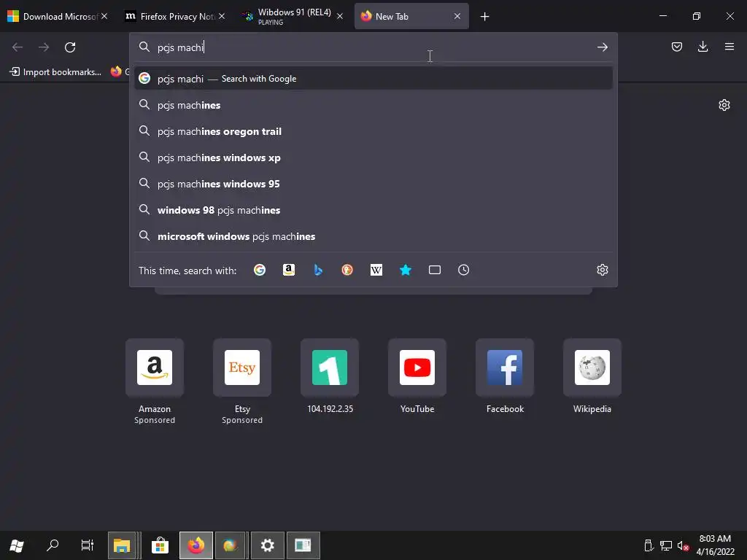Image resolution: width=747 pixels, height=560 pixels.
Task: Switch to Wibdows 91 (REL4) tab
Action: pos(289,17)
